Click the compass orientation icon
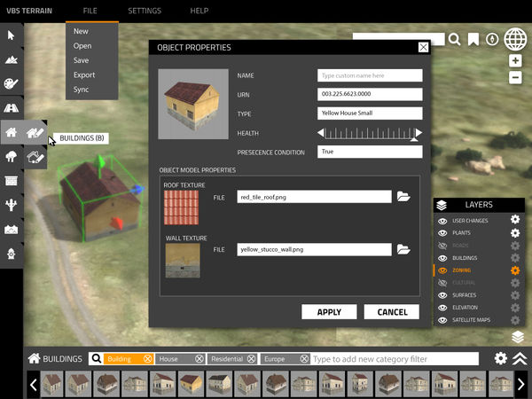Image resolution: width=532 pixels, height=399 pixels. tap(492, 39)
